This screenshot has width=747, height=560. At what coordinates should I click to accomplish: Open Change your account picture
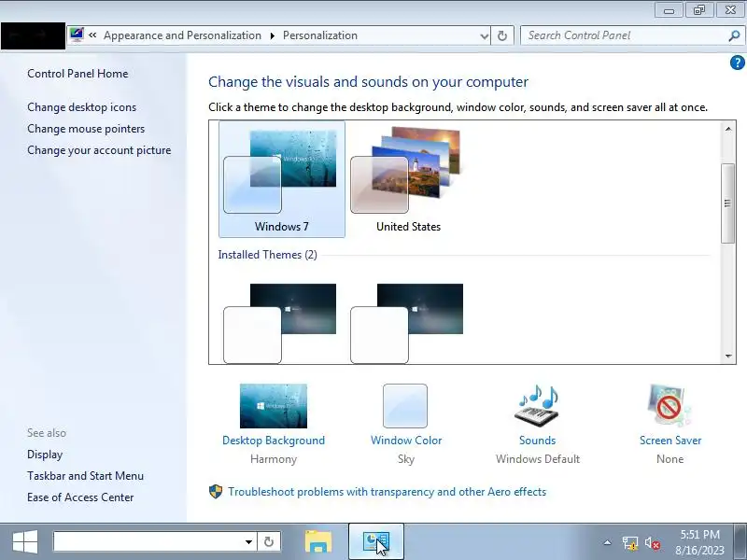pos(99,150)
